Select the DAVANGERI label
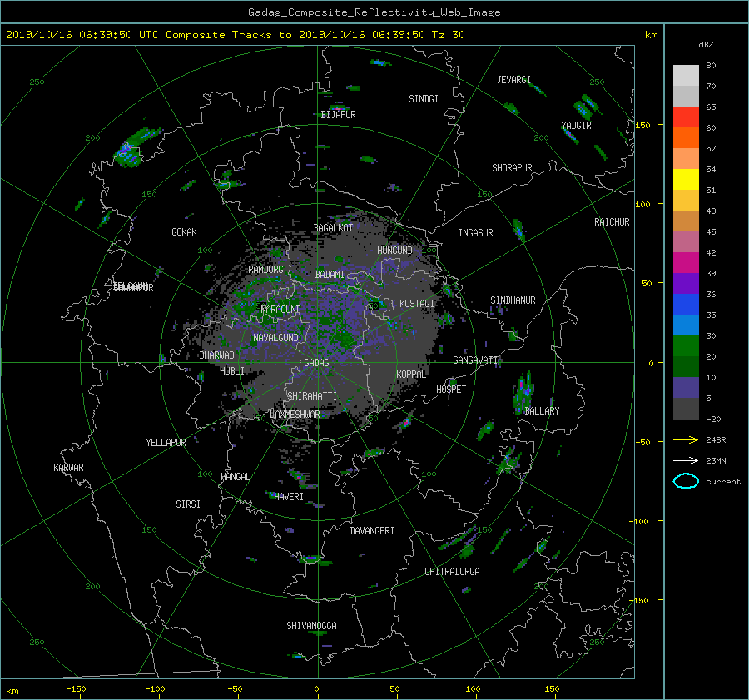 click(x=372, y=531)
